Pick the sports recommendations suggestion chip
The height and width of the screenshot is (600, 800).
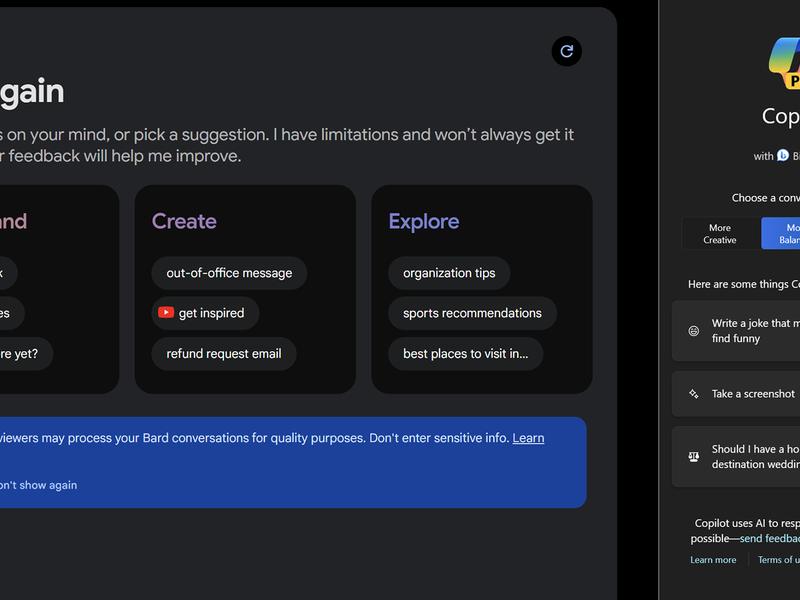click(472, 313)
